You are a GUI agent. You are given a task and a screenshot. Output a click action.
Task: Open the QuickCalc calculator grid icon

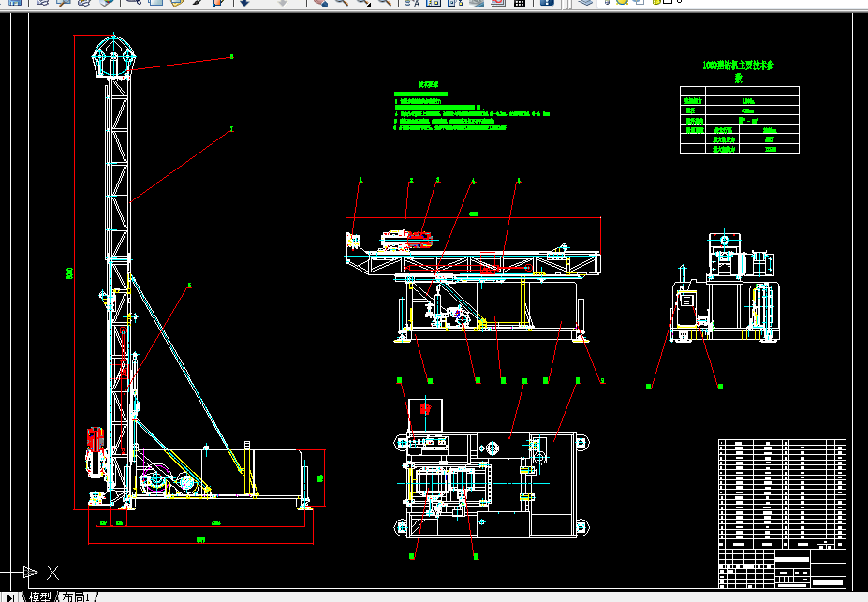520,3
